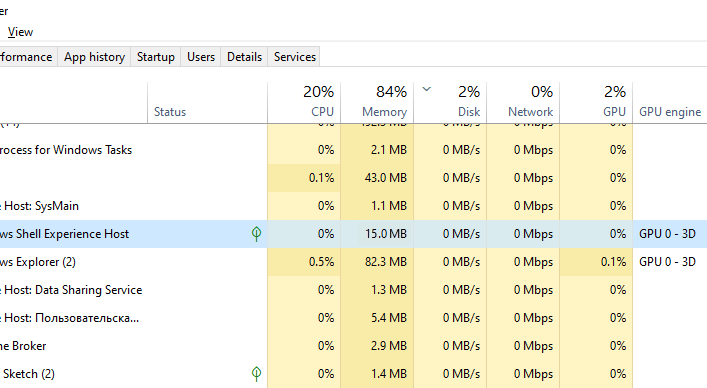Select the Broker process row
Image resolution: width=707 pixels, height=388 pixels.
[x=354, y=346]
